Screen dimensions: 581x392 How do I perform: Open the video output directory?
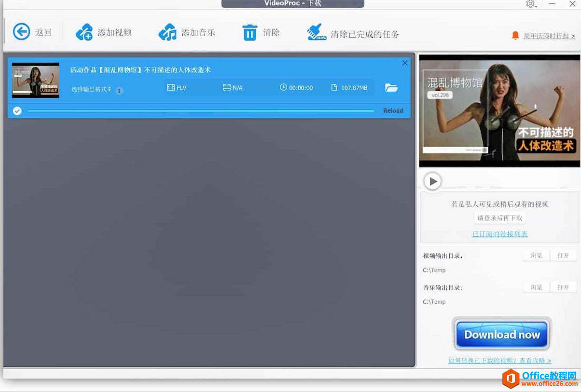563,255
